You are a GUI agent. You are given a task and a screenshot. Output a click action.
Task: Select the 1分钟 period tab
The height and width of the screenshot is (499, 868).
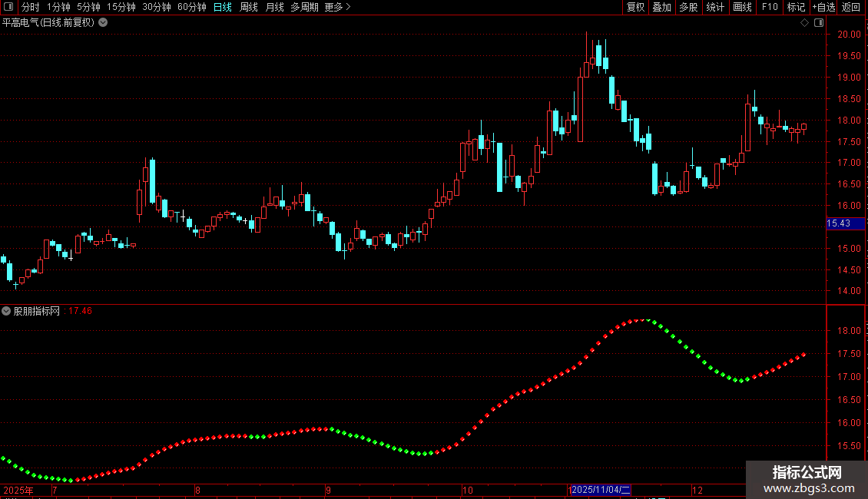coord(58,7)
